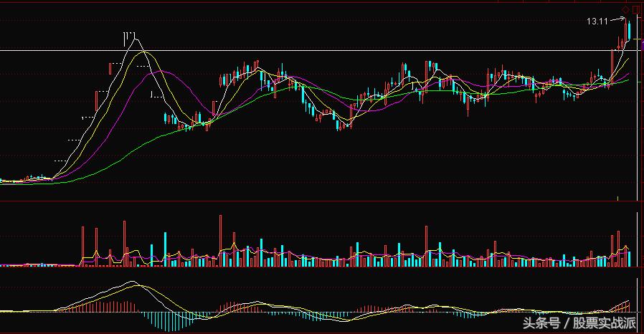Viewport: 644px width, 334px height.
Task: Click the red square icon at top right
Action: point(635,9)
